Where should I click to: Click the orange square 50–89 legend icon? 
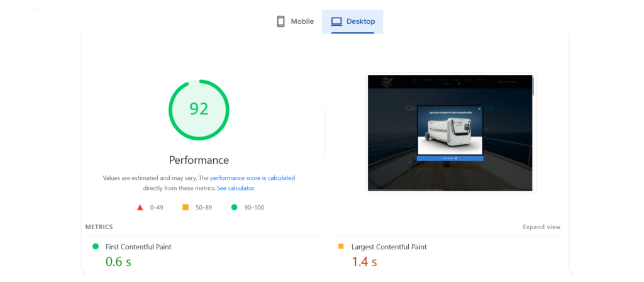tap(186, 207)
